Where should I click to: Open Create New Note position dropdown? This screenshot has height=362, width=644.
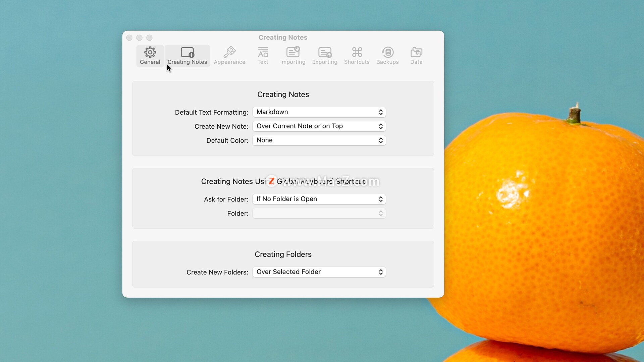(x=319, y=126)
